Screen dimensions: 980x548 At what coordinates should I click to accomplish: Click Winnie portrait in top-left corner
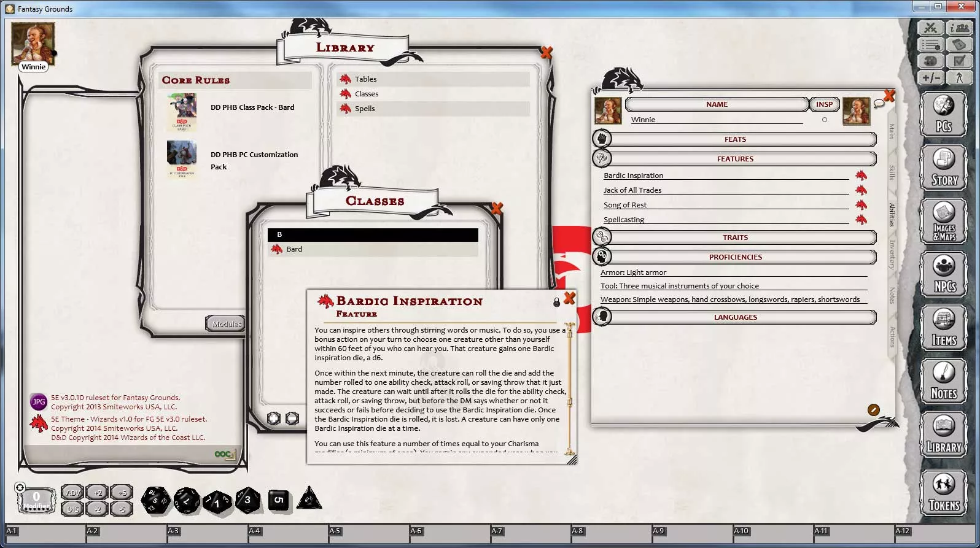pyautogui.click(x=33, y=44)
